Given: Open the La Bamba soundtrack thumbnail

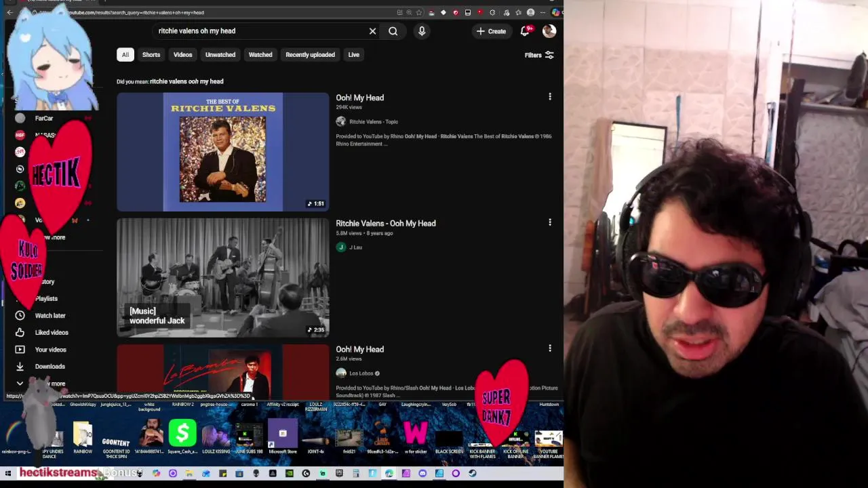Looking at the screenshot, I should pos(222,372).
